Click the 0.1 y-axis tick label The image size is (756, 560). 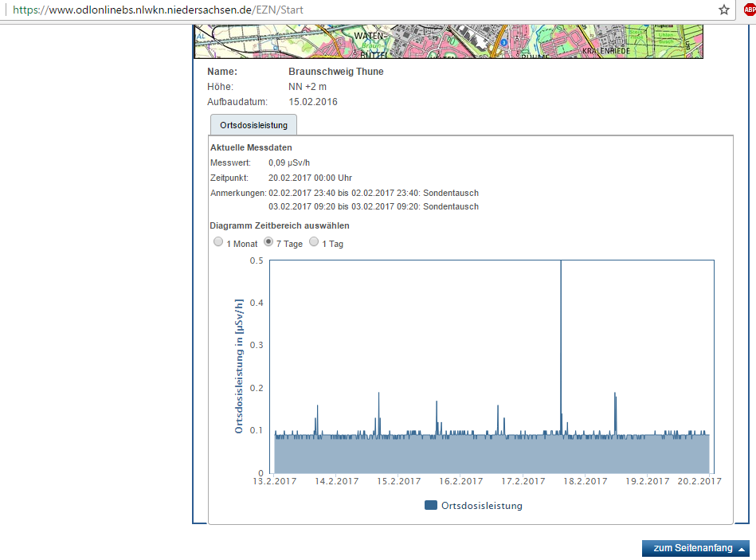(x=257, y=430)
